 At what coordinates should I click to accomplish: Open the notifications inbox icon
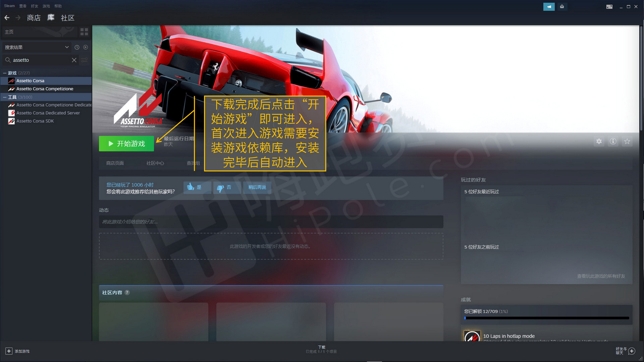(562, 6)
